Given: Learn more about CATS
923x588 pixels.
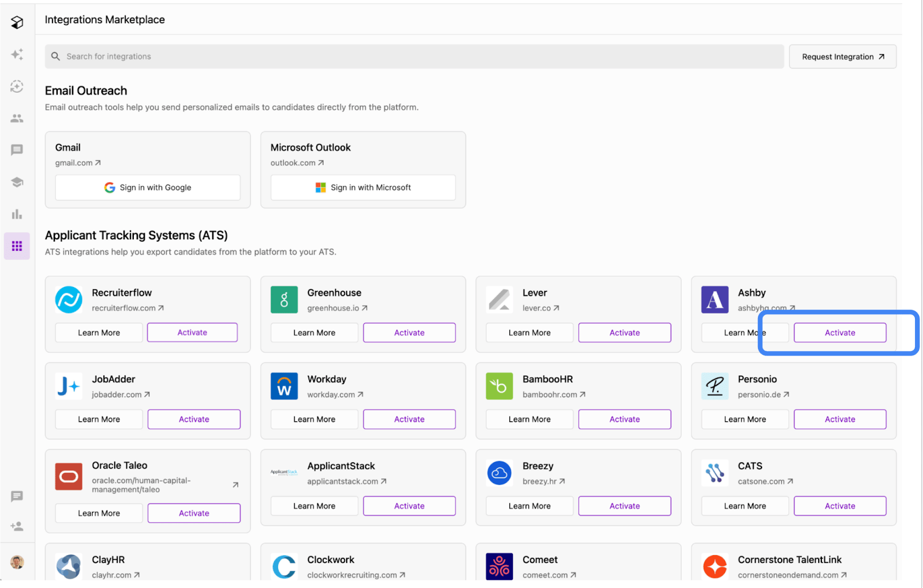Looking at the screenshot, I should coord(745,506).
